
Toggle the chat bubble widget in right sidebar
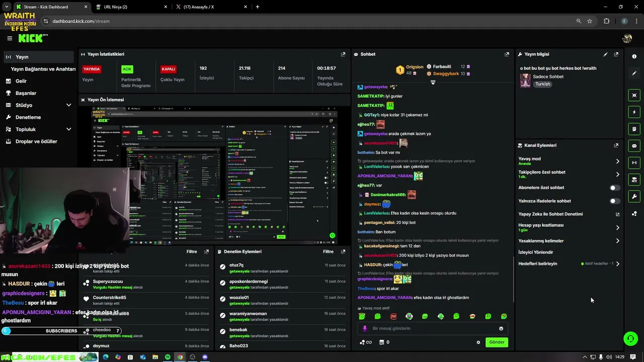634,146
